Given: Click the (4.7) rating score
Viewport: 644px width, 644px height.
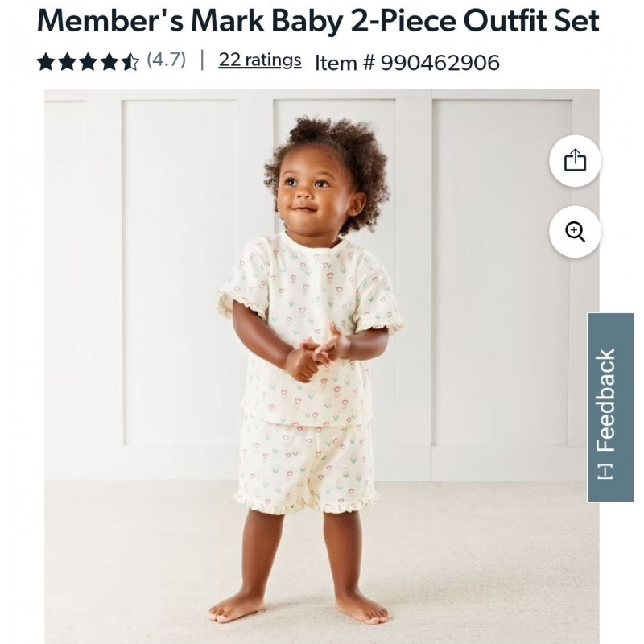Looking at the screenshot, I should (167, 60).
